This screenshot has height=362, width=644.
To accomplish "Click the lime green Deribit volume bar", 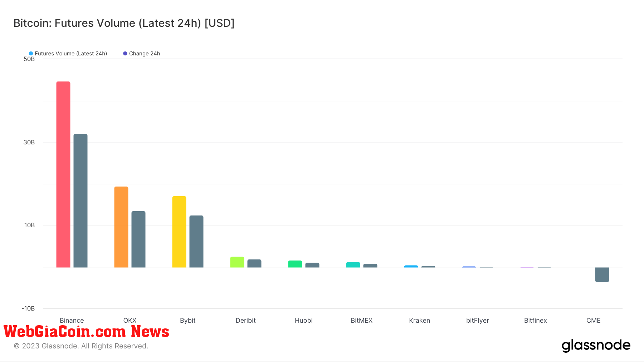I will [x=237, y=262].
